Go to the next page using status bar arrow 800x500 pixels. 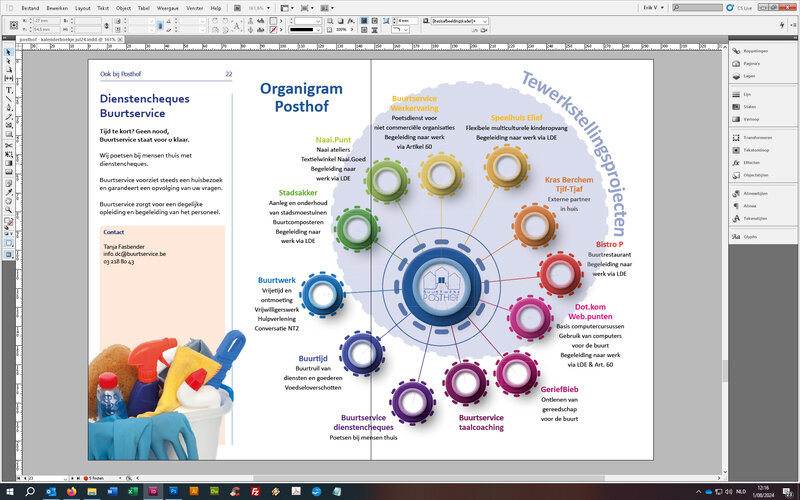[72, 478]
